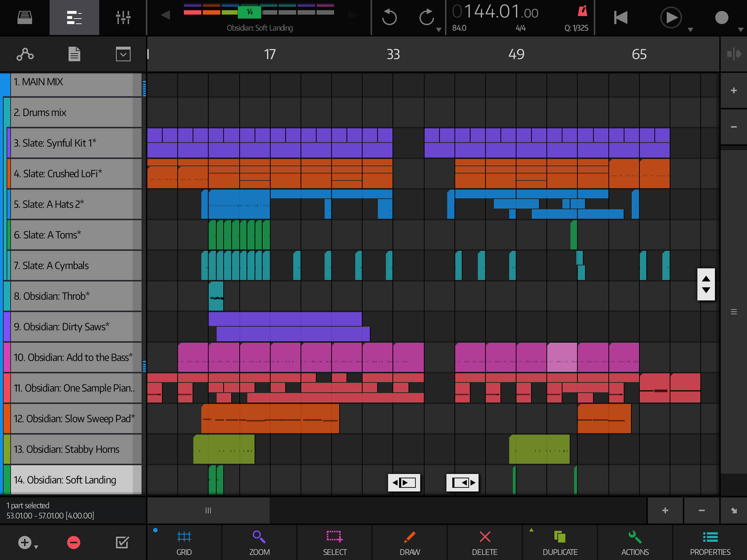Viewport: 747px width, 560px height.
Task: Open the quantize menu labeled Q: 1/32S
Action: (576, 28)
